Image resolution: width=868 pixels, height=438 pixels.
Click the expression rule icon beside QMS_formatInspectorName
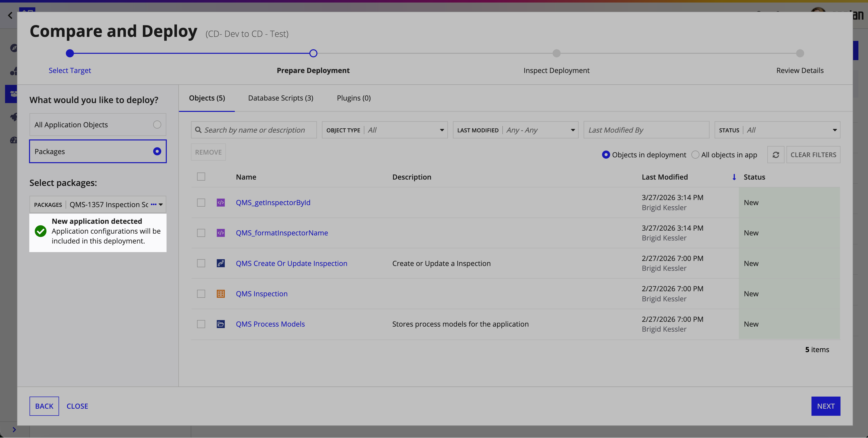click(221, 233)
